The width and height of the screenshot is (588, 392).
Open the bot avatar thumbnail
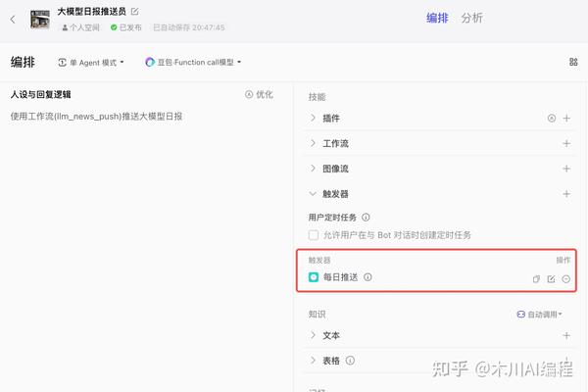[x=40, y=20]
